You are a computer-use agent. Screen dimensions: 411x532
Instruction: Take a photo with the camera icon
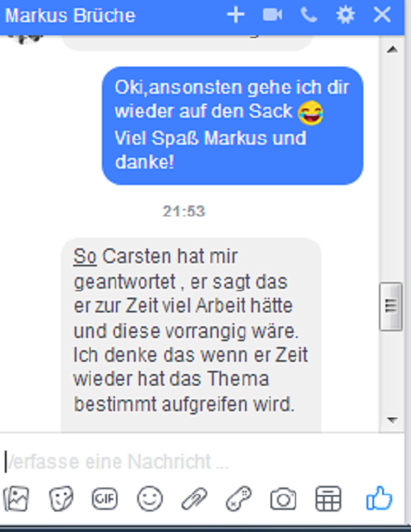(x=283, y=499)
